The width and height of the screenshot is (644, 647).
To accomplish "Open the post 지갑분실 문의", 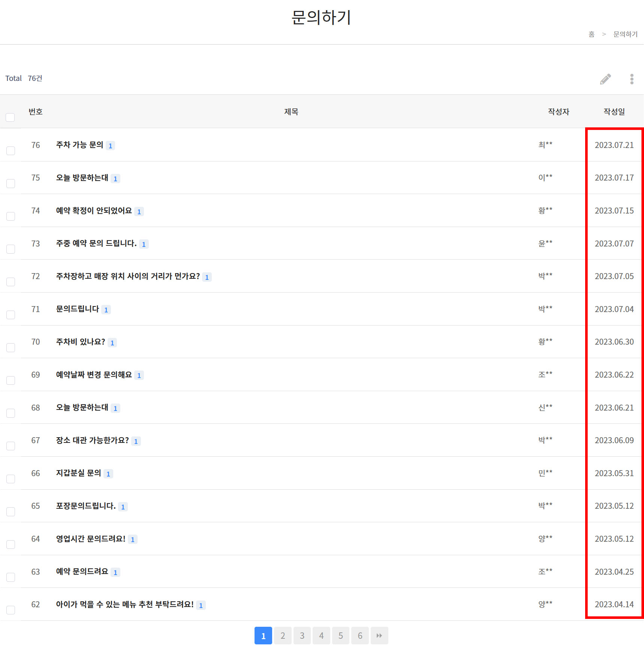I will click(x=78, y=473).
